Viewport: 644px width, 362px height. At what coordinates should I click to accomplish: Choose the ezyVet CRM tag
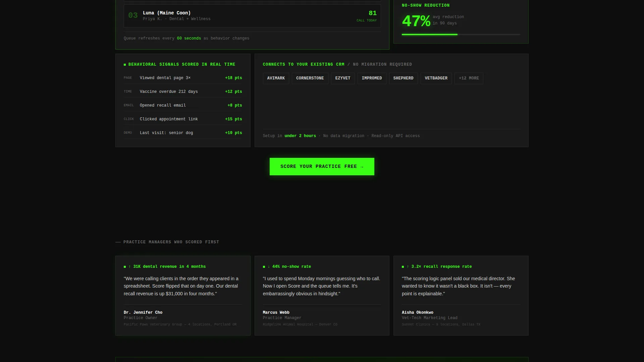[343, 78]
